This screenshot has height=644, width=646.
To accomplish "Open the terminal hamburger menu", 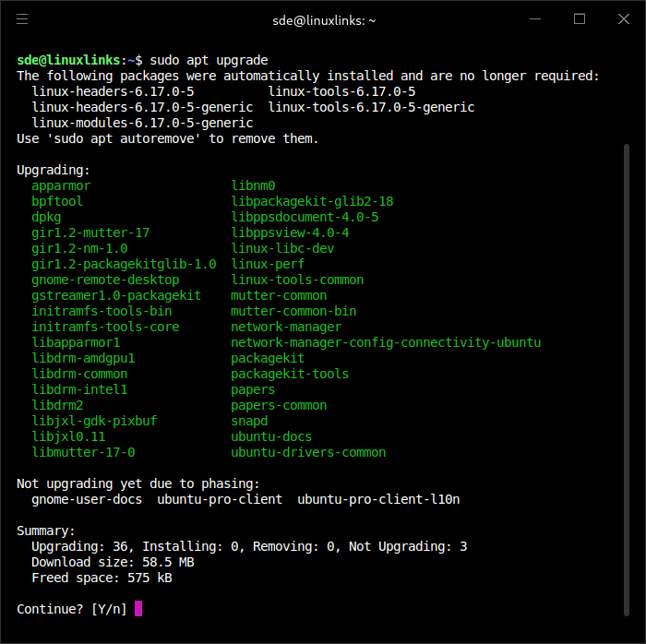I will (22, 18).
